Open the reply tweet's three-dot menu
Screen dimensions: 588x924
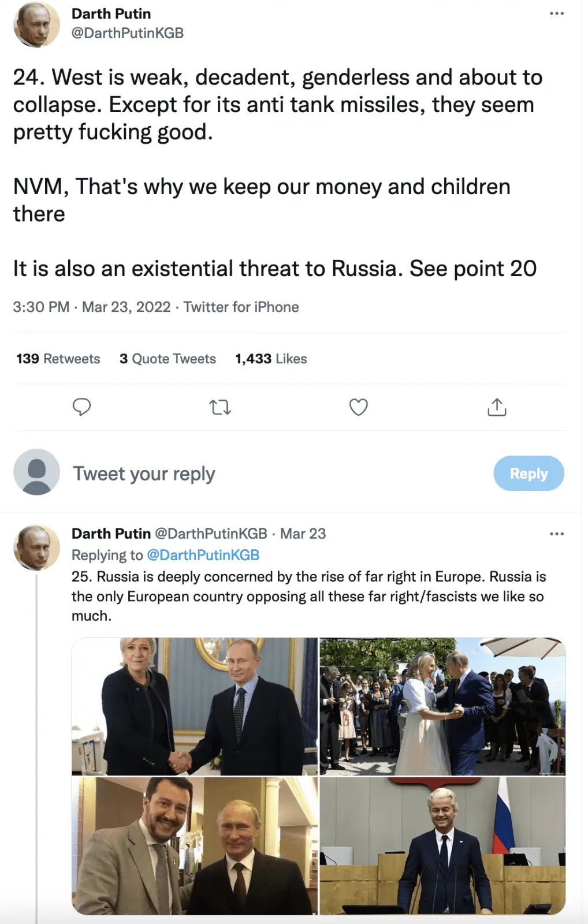[x=557, y=534]
